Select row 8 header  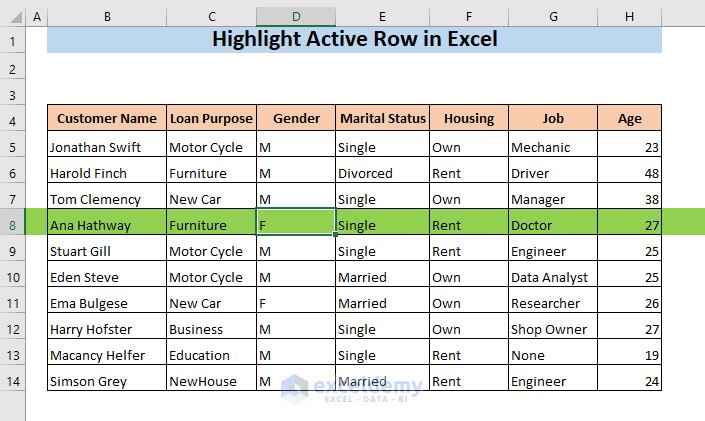pyautogui.click(x=12, y=225)
